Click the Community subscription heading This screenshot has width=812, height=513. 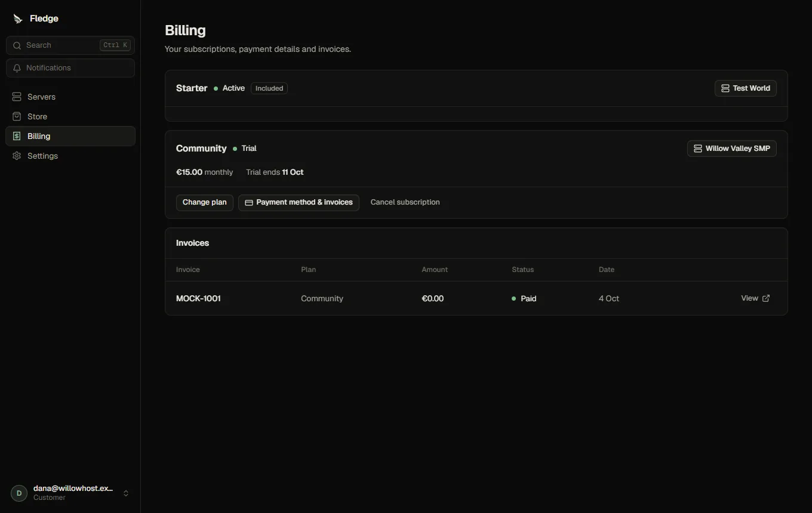[201, 149]
